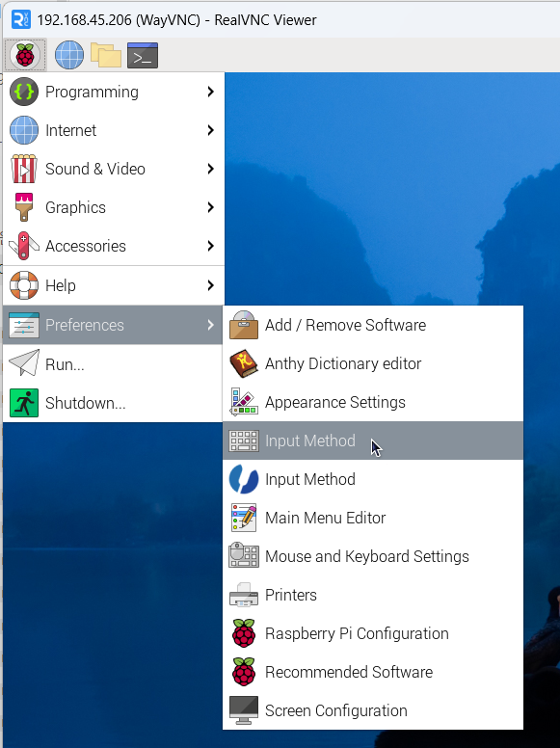The width and height of the screenshot is (560, 748).
Task: Expand the Help submenu arrow
Action: (210, 285)
